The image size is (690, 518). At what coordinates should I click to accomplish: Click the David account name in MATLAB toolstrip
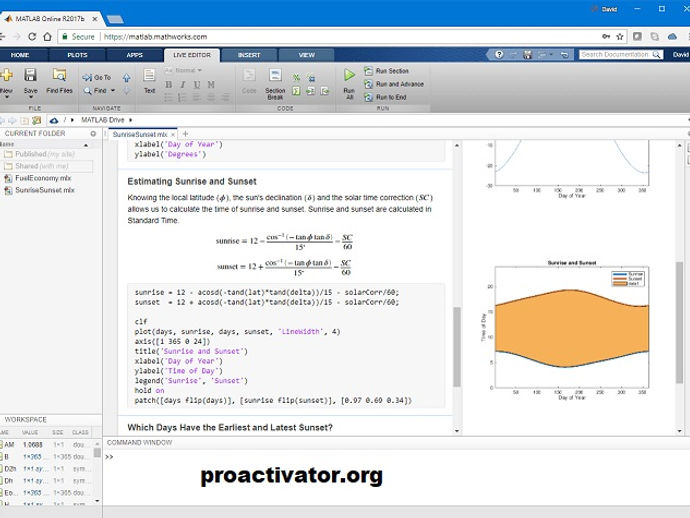coord(680,55)
